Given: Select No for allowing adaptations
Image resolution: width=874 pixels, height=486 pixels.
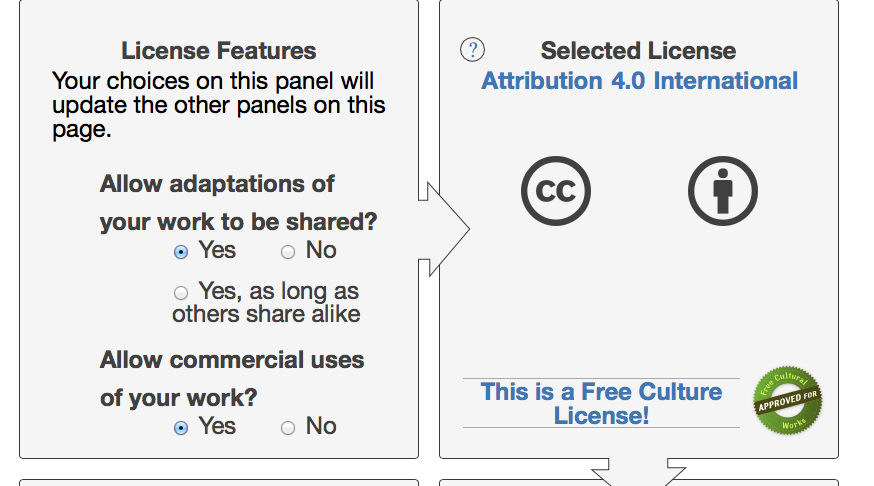Looking at the screenshot, I should 288,252.
